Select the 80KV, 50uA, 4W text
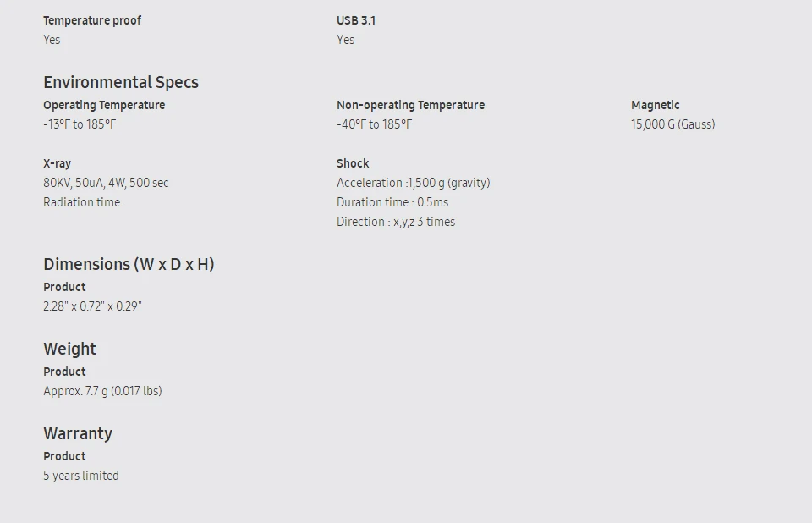Image resolution: width=812 pixels, height=523 pixels. tap(85, 183)
